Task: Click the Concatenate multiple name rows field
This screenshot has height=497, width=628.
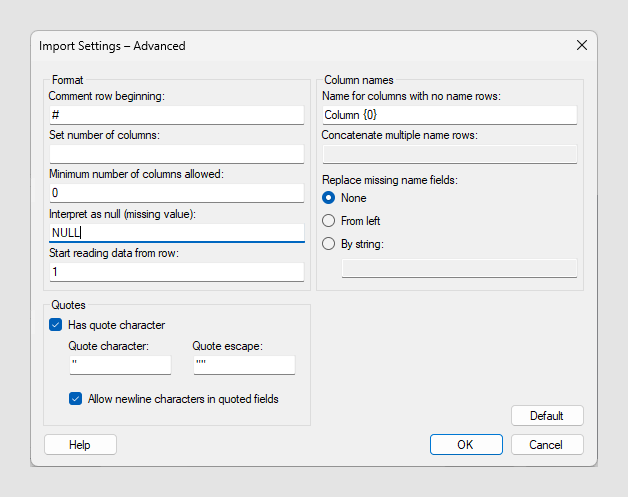Action: (x=450, y=154)
